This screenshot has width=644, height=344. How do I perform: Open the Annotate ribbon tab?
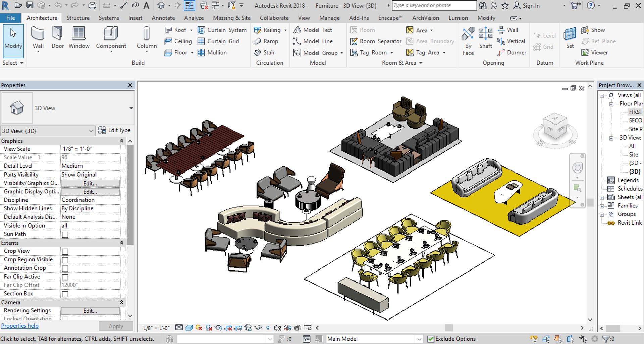coord(163,18)
